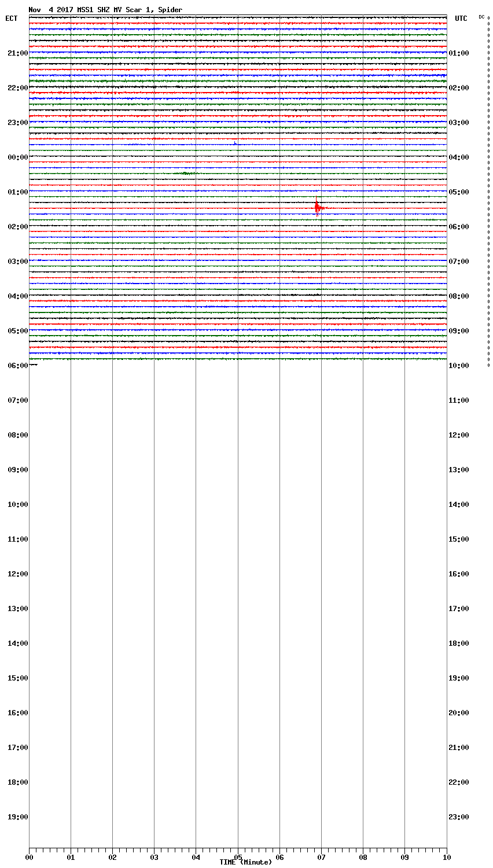
Task: Click the 01:00 label on the UTC axis
Action: [459, 53]
